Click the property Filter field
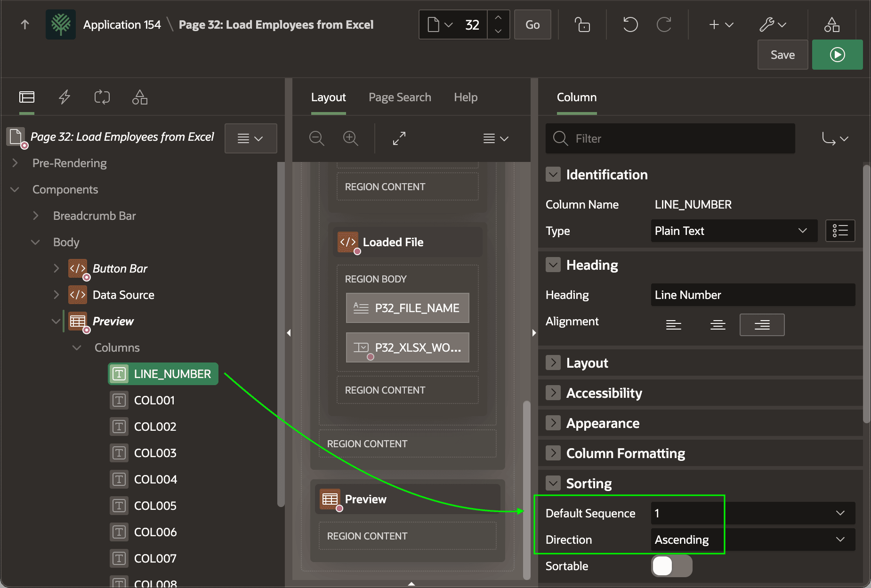This screenshot has width=871, height=588. pyautogui.click(x=670, y=138)
